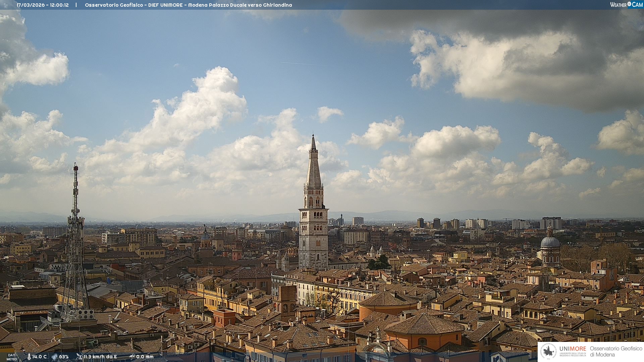Click the wind anemometer icon
The width and height of the screenshot is (644, 362).
point(79,357)
